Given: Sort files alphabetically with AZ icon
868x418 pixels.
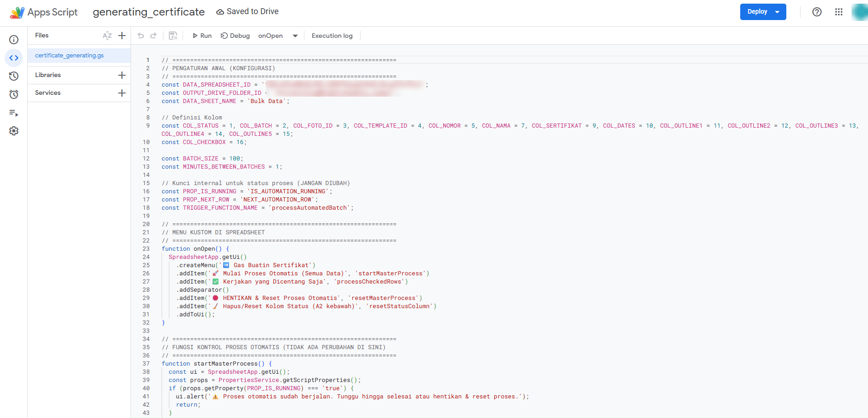Looking at the screenshot, I should (107, 36).
